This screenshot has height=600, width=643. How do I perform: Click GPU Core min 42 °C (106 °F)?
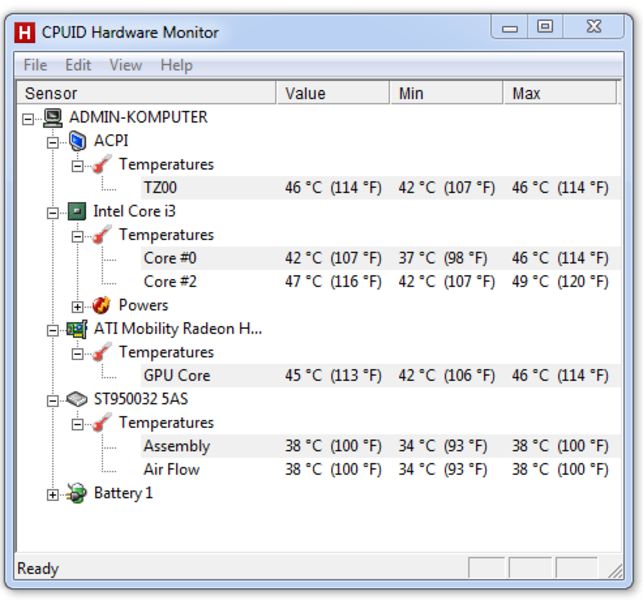[447, 376]
